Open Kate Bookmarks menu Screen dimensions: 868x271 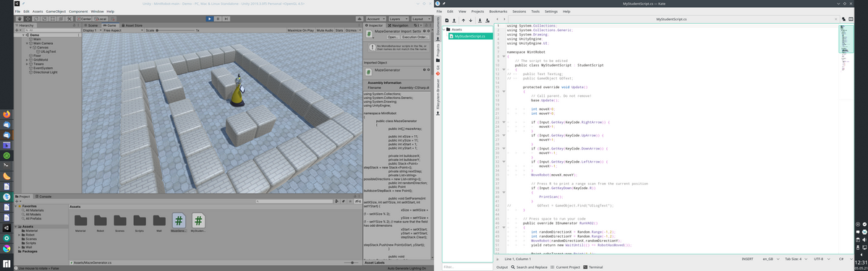(x=498, y=12)
